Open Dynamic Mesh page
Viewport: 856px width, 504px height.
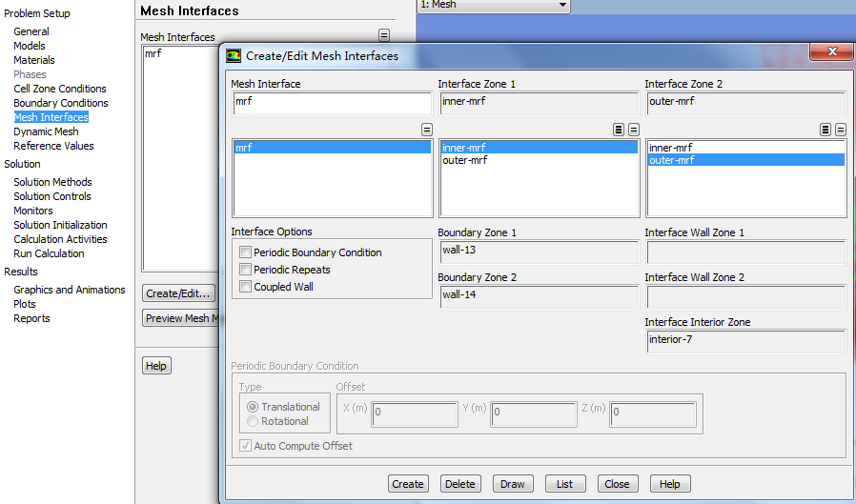tap(46, 131)
